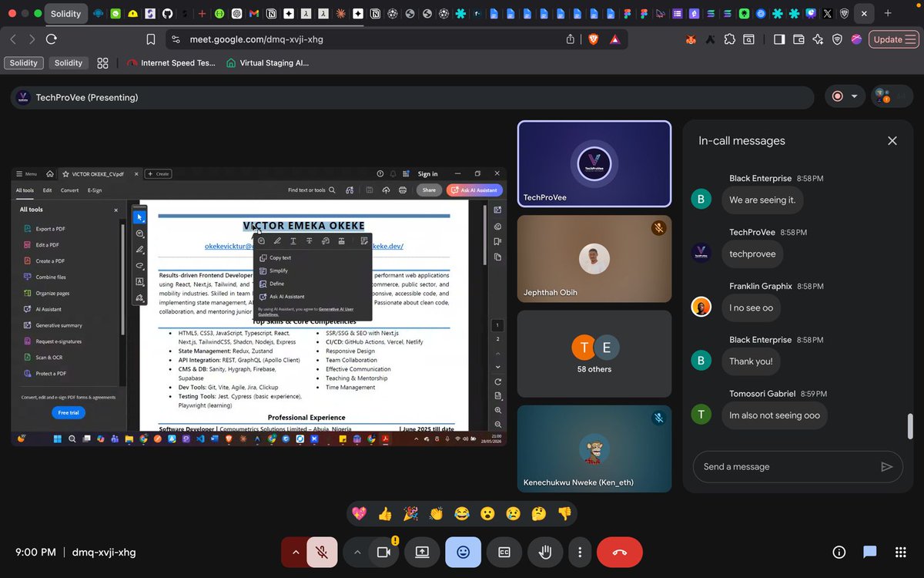
Task: Click Ask AI Assistant context menu entry
Action: pos(286,297)
